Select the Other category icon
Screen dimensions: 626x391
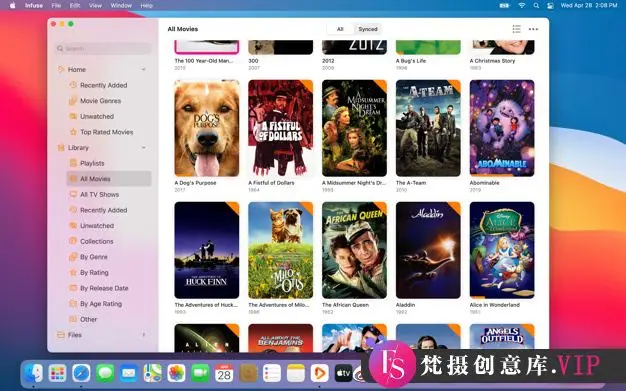73,319
